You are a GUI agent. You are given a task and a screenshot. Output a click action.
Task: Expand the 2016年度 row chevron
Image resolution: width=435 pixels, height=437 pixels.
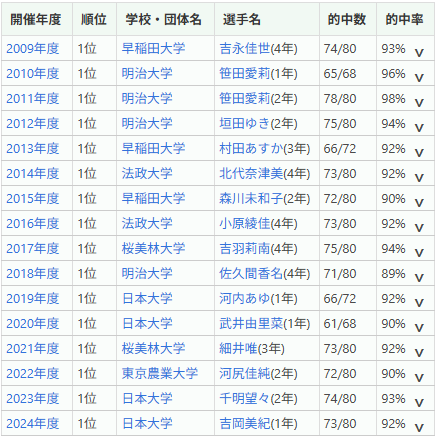point(419,228)
